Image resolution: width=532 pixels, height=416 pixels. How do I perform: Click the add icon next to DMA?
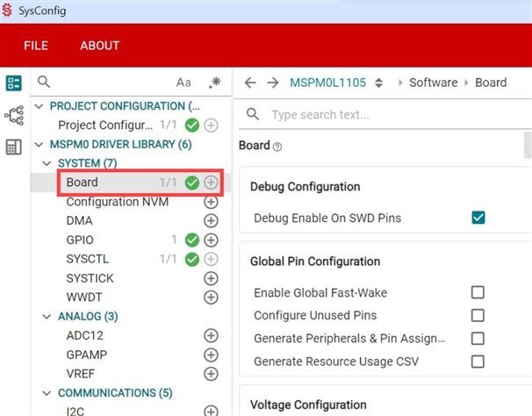pyautogui.click(x=211, y=221)
